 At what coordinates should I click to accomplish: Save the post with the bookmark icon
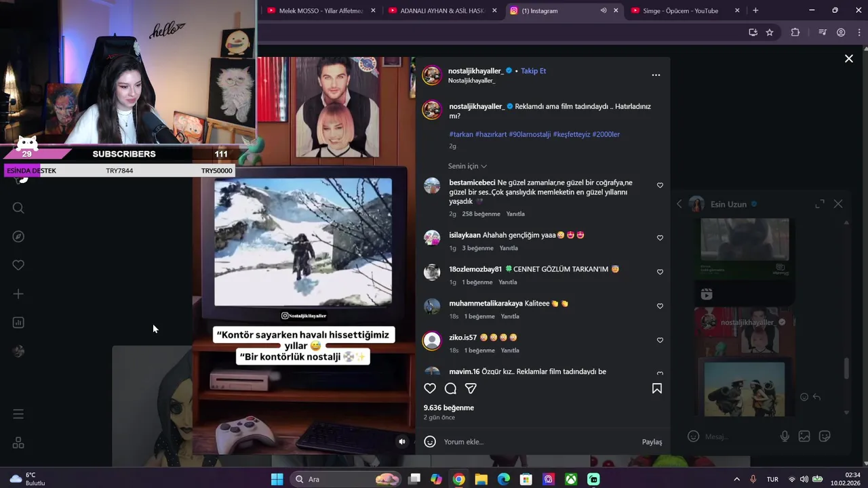pos(657,388)
